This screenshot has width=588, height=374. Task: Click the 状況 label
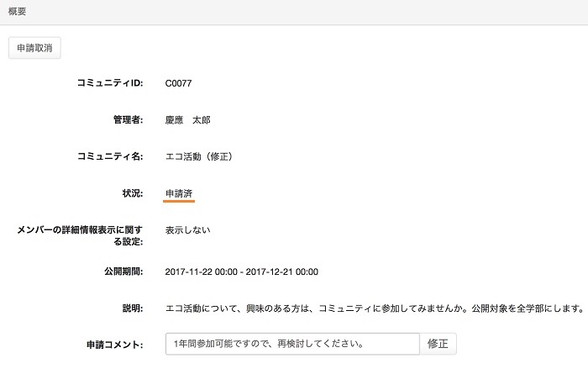click(133, 193)
